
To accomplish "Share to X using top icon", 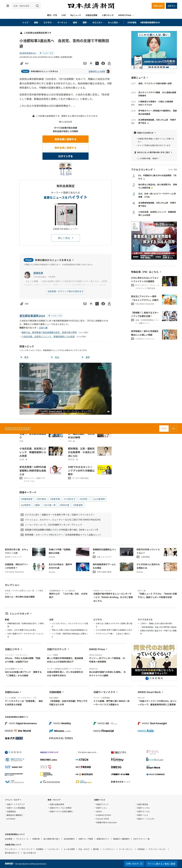I will click(97, 63).
